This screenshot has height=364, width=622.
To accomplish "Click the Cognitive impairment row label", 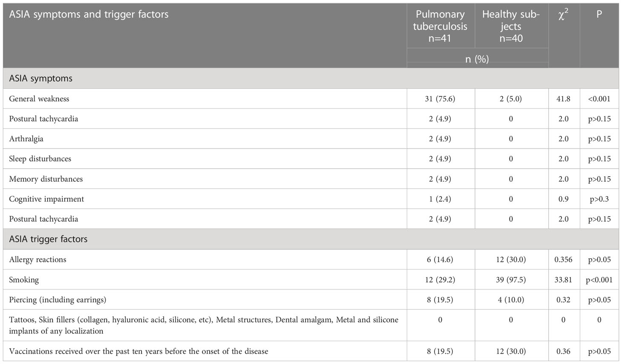I will tap(46, 199).
